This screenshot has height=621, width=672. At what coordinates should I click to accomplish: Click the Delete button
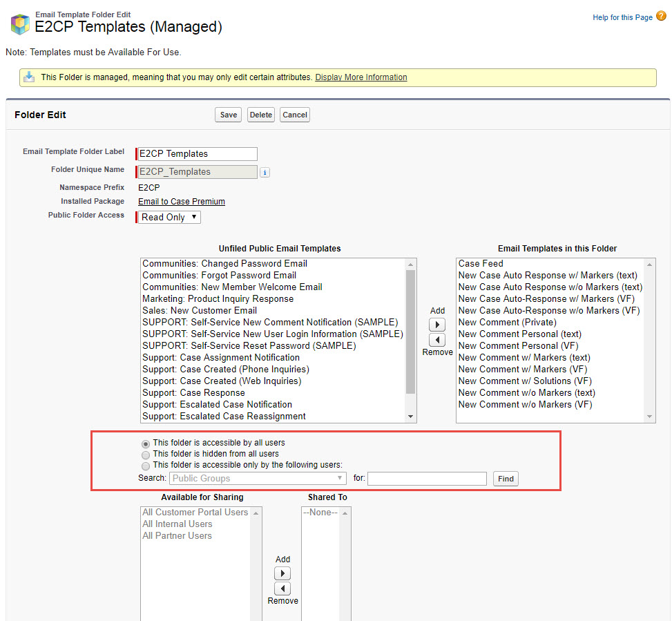coord(261,115)
